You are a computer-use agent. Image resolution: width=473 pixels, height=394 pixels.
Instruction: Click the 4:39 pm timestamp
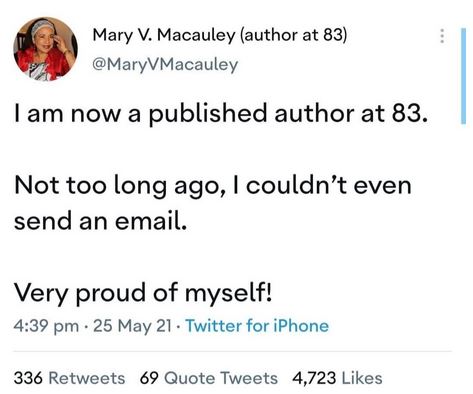47,326
